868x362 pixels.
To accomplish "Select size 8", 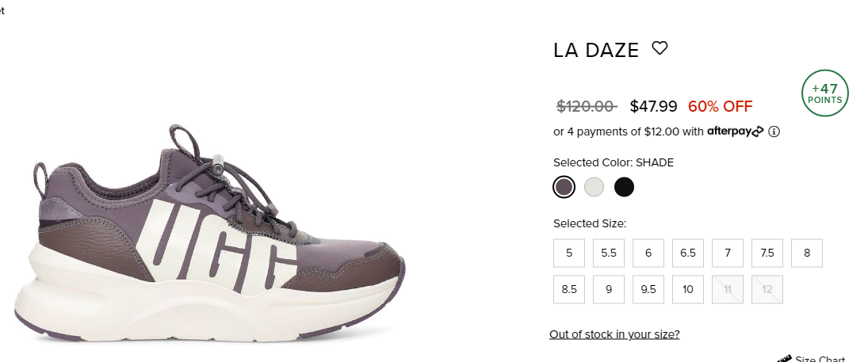I will point(807,253).
